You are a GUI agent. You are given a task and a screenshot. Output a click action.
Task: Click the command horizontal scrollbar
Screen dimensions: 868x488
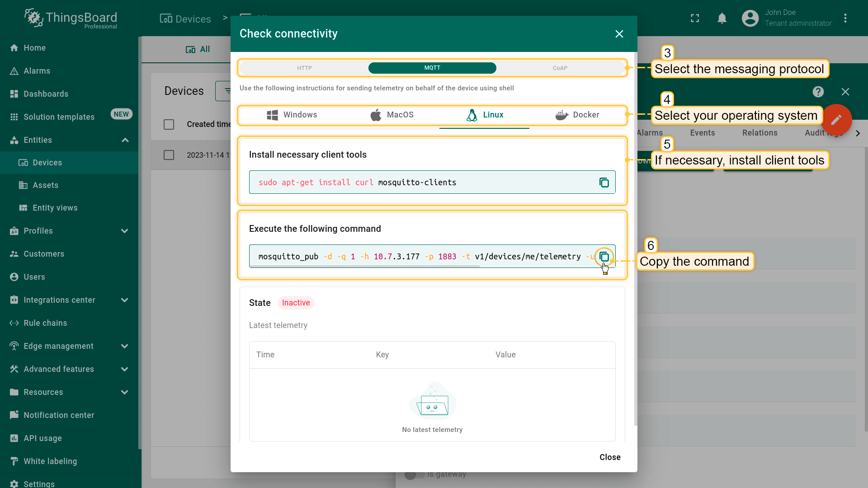click(x=364, y=267)
